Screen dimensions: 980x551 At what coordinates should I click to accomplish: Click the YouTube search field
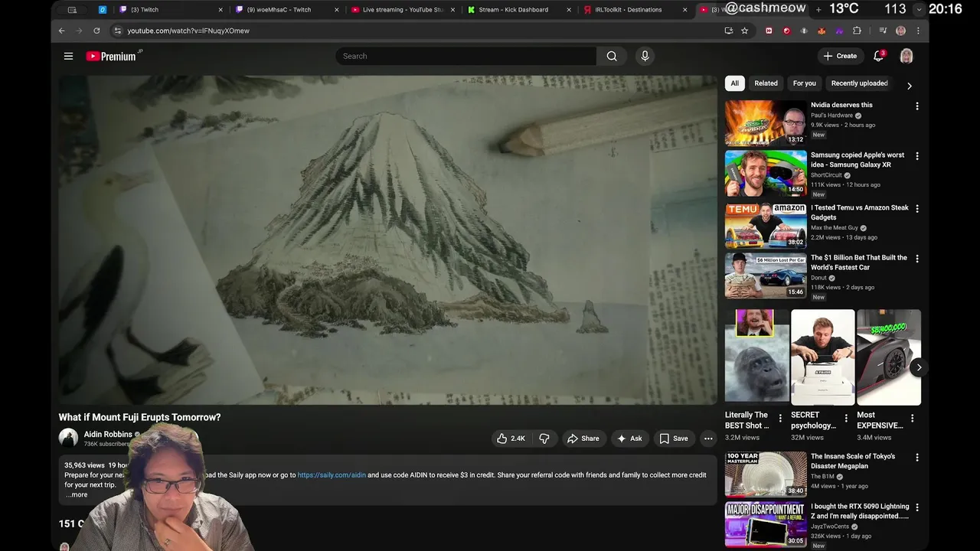465,56
